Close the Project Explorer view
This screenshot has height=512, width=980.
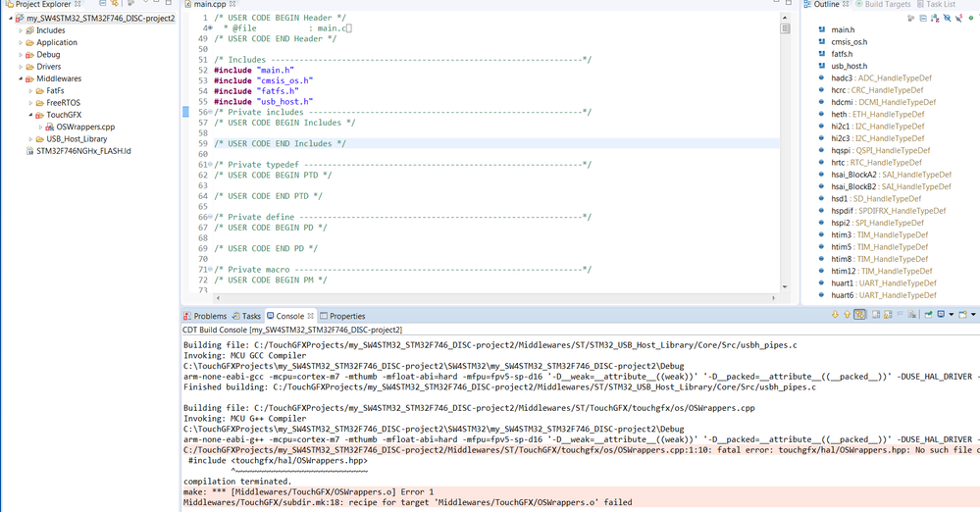[x=77, y=4]
